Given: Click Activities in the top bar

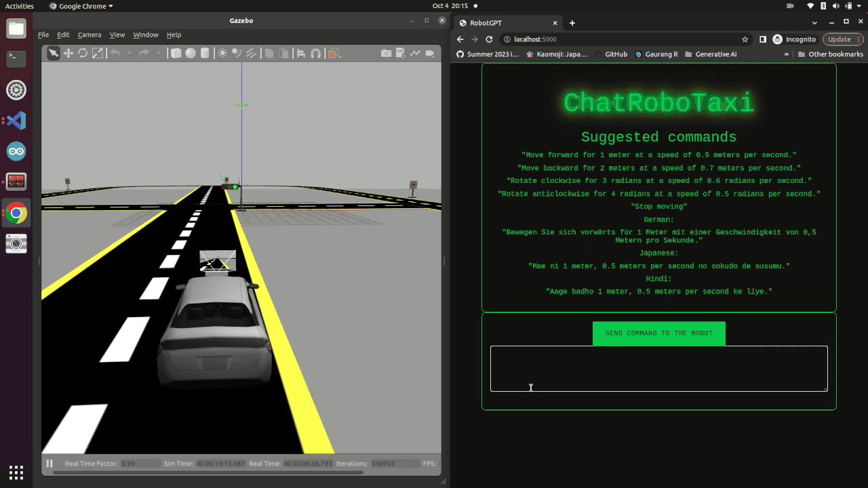Looking at the screenshot, I should pyautogui.click(x=20, y=6).
